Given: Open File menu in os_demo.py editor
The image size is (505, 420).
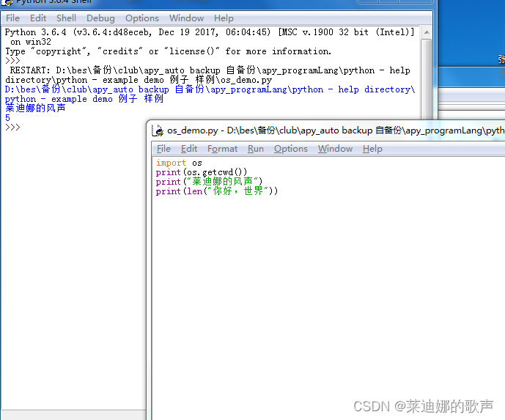Looking at the screenshot, I should [163, 149].
